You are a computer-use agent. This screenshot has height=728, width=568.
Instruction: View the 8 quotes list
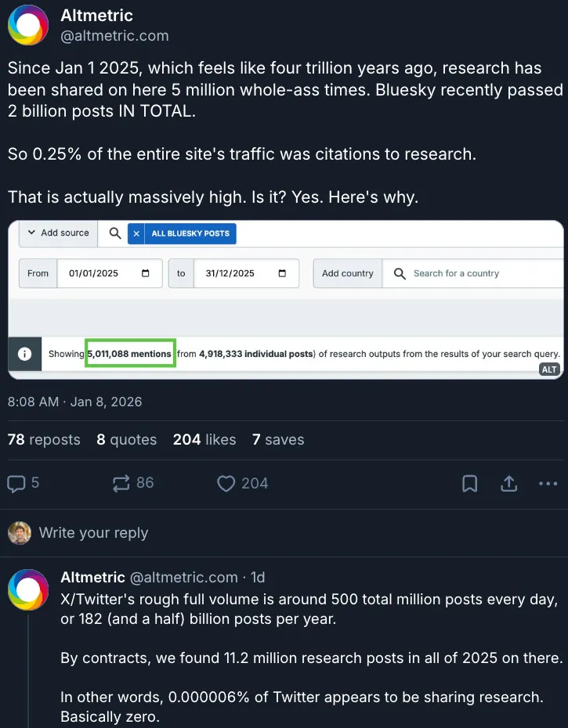[x=126, y=440]
